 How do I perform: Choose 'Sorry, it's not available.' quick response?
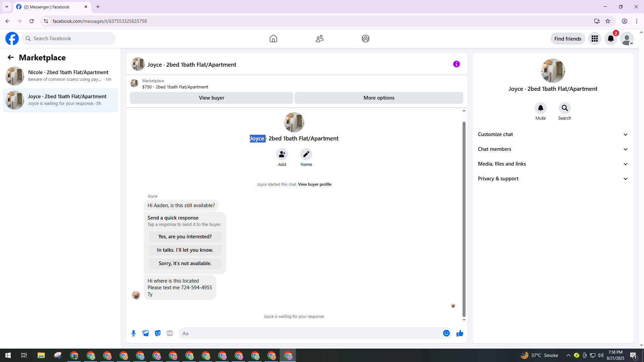pos(185,263)
